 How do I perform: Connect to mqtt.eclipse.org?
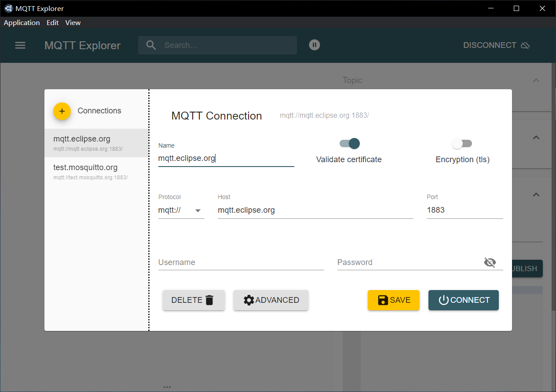(x=463, y=300)
